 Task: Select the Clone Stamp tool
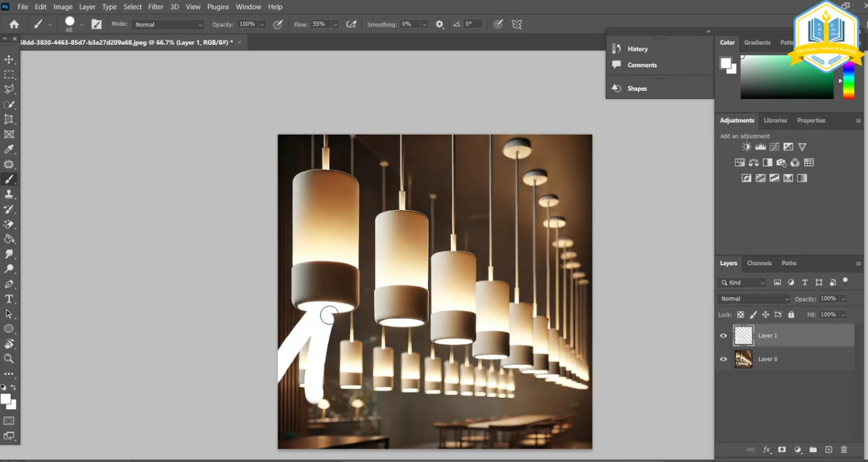coord(9,195)
